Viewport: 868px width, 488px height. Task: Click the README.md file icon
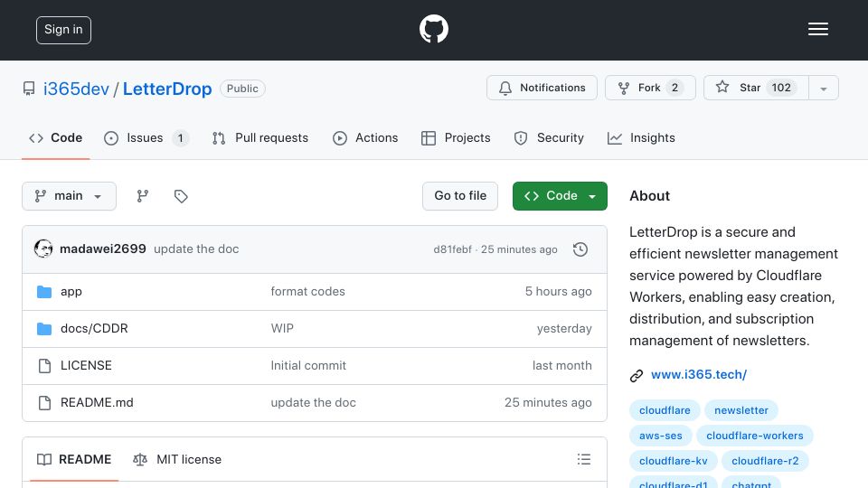[x=44, y=403]
